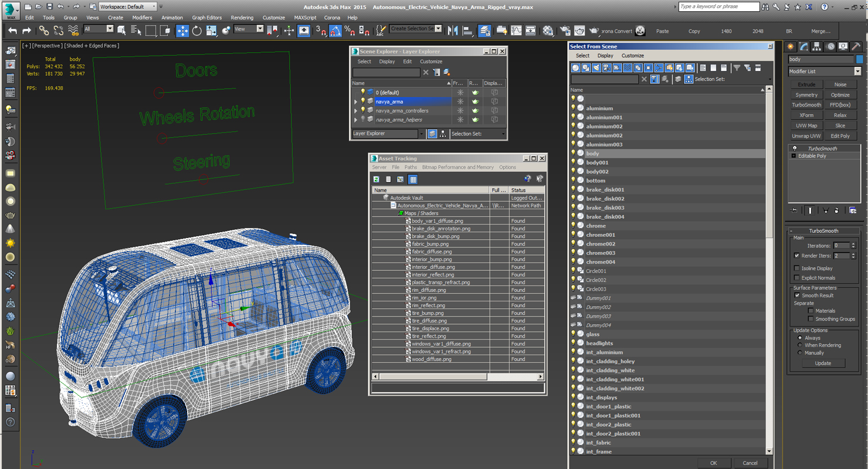868x469 pixels.
Task: Open the Graph Editors menu
Action: [x=207, y=18]
